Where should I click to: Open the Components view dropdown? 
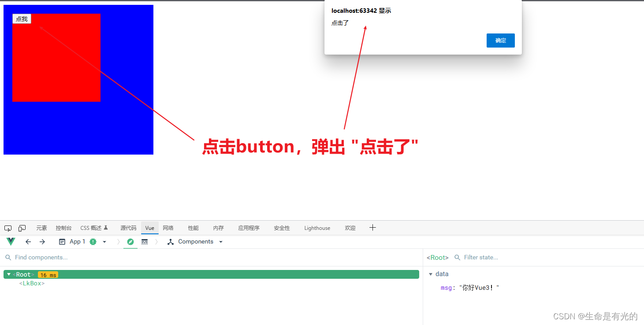pyautogui.click(x=195, y=242)
